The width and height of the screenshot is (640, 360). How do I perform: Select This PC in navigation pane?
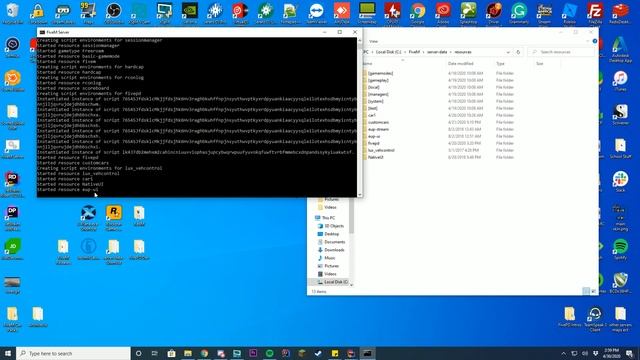coord(328,218)
